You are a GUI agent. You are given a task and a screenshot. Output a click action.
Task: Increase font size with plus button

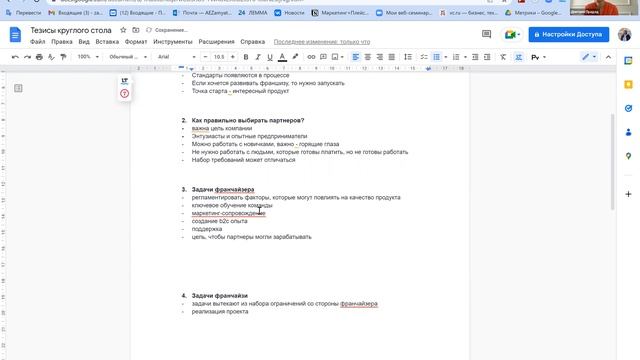(x=233, y=57)
